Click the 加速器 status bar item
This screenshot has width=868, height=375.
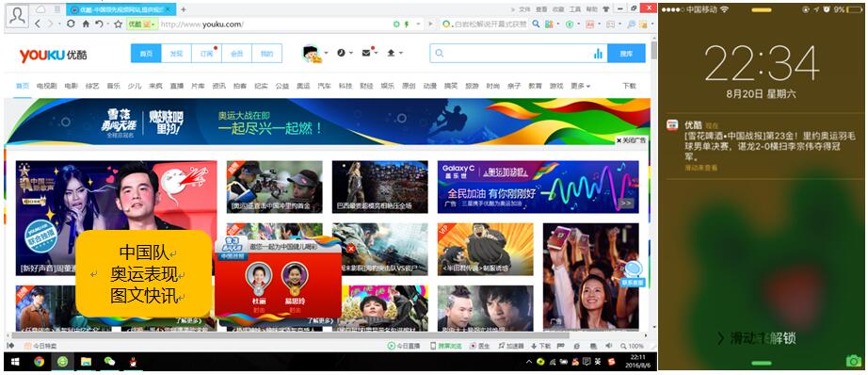tap(511, 346)
